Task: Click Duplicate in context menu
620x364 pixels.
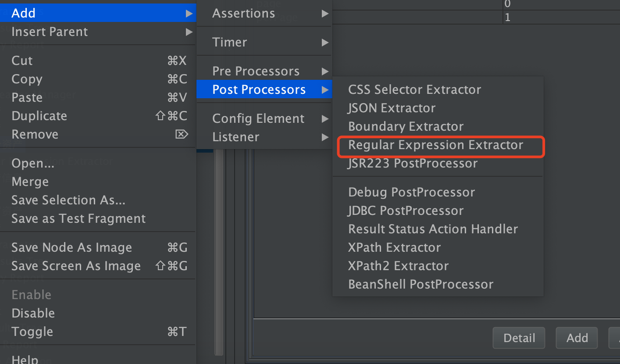Action: click(39, 116)
